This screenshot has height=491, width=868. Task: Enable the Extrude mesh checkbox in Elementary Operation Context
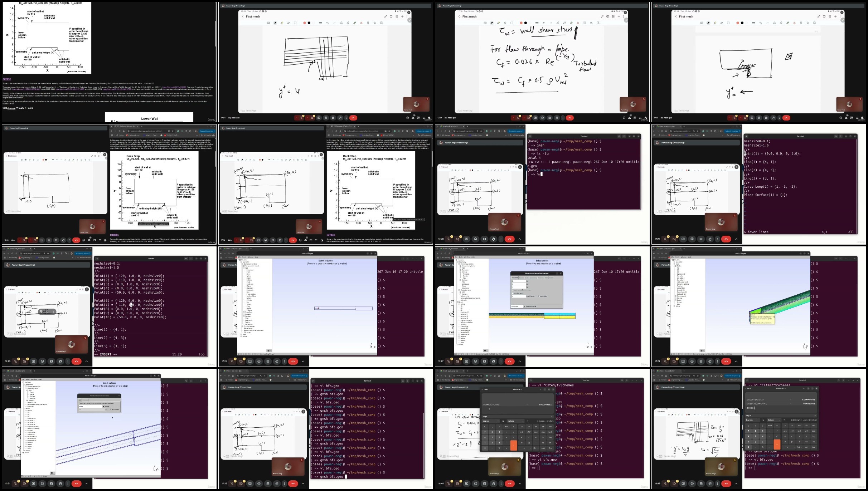pos(513,293)
